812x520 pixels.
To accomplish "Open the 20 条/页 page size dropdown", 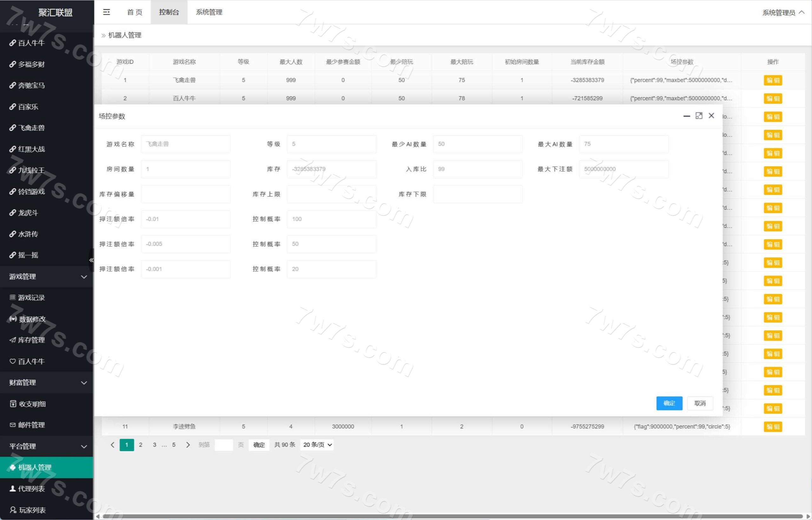I will click(x=317, y=445).
